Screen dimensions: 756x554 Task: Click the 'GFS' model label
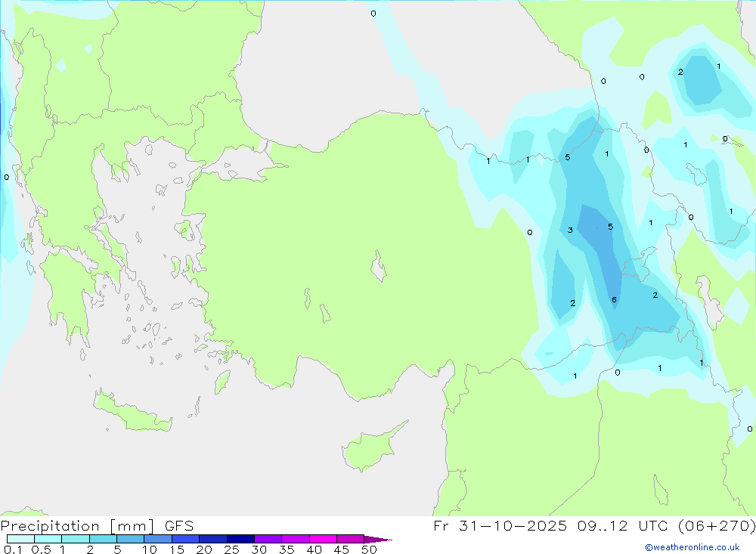pyautogui.click(x=179, y=526)
